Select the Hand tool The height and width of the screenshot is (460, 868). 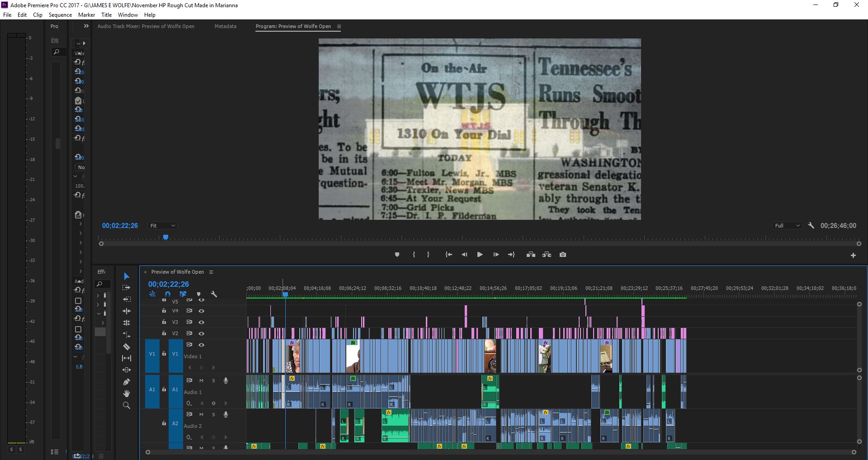click(127, 394)
